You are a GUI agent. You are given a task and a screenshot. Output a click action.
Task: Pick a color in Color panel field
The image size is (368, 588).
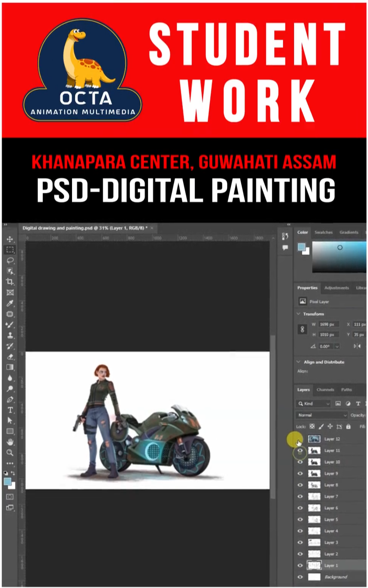[x=339, y=257]
